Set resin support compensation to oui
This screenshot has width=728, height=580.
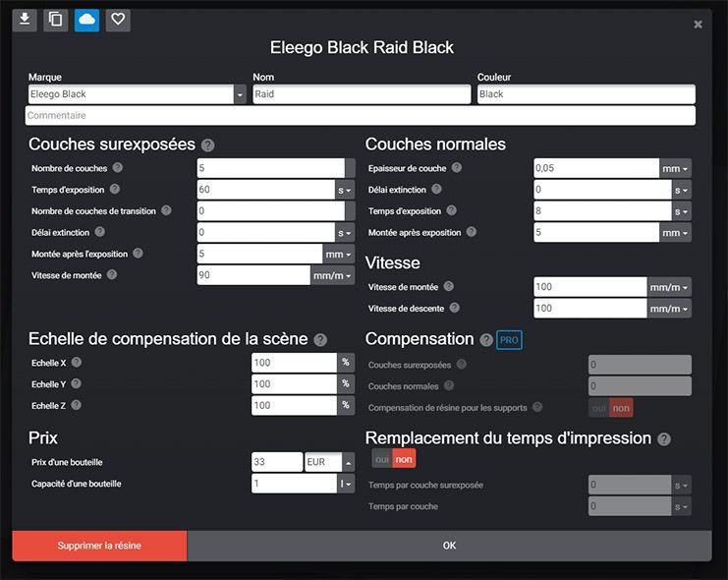click(x=599, y=408)
